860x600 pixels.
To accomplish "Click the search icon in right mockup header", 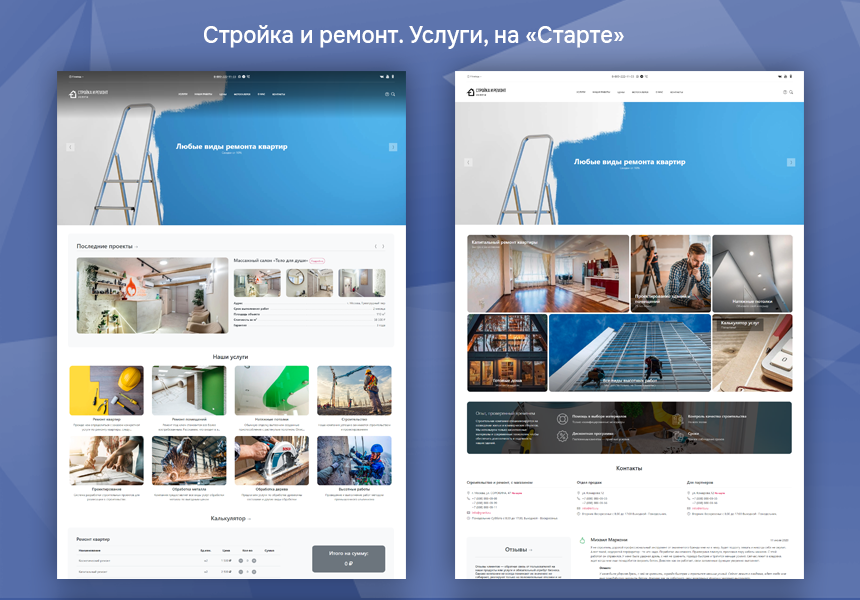I will (x=791, y=92).
